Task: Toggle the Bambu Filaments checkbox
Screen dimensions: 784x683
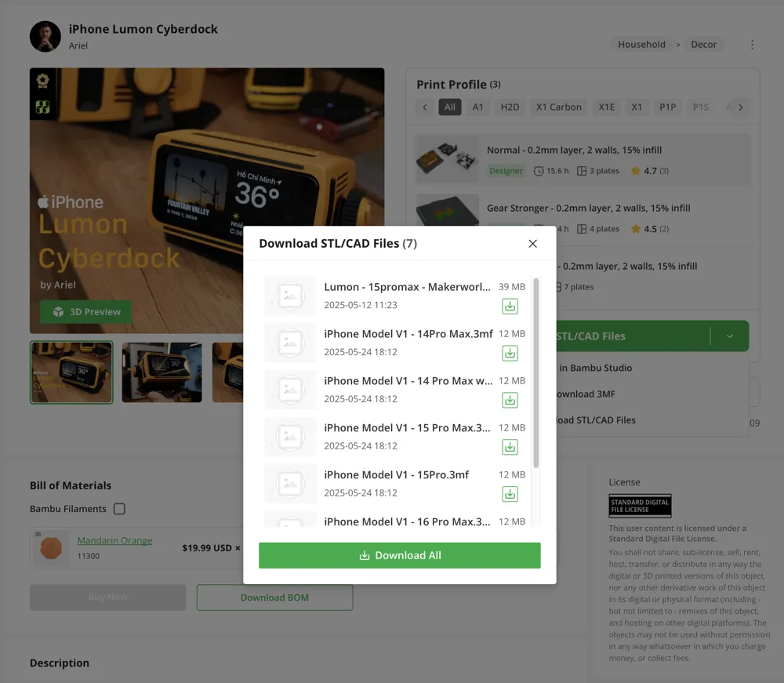Action: click(x=119, y=509)
